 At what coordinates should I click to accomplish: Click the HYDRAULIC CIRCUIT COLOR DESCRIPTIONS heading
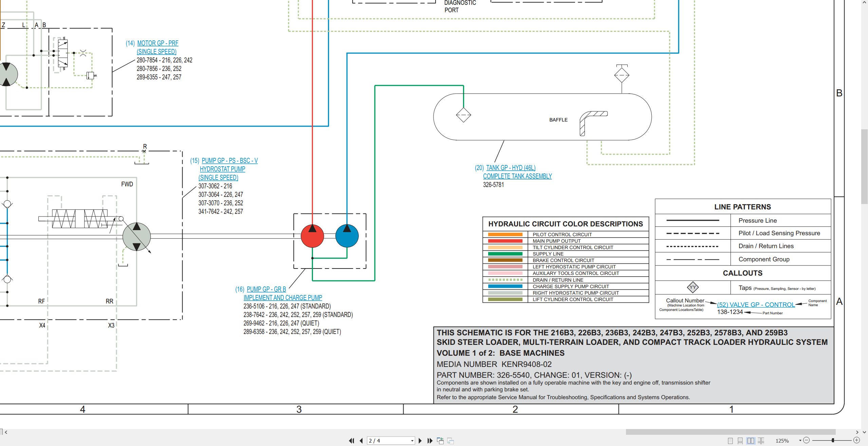(565, 224)
